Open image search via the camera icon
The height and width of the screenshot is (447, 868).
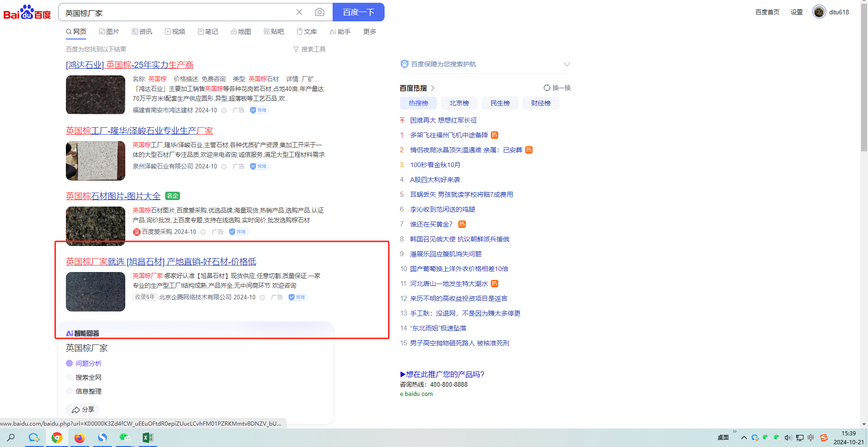tap(320, 13)
